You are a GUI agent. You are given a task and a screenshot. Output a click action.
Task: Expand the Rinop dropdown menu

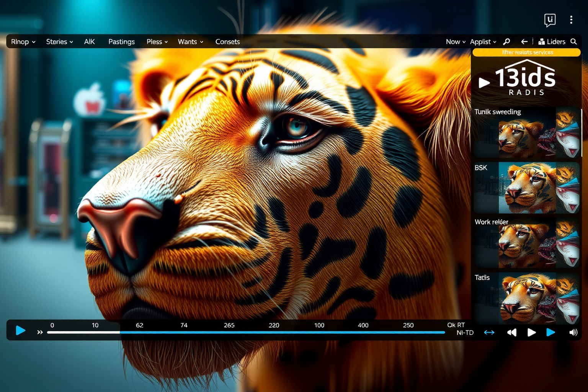pyautogui.click(x=23, y=42)
